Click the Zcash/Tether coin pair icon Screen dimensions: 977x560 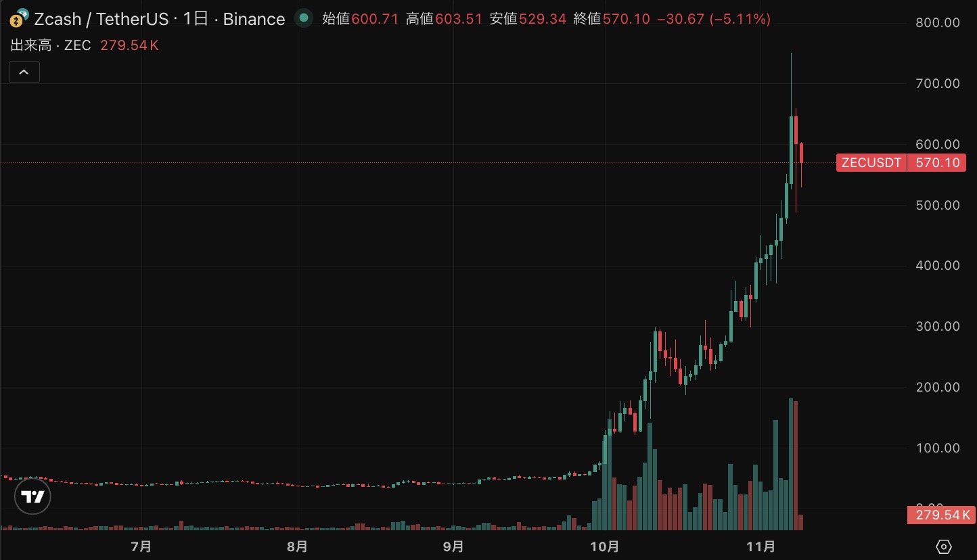[x=19, y=18]
